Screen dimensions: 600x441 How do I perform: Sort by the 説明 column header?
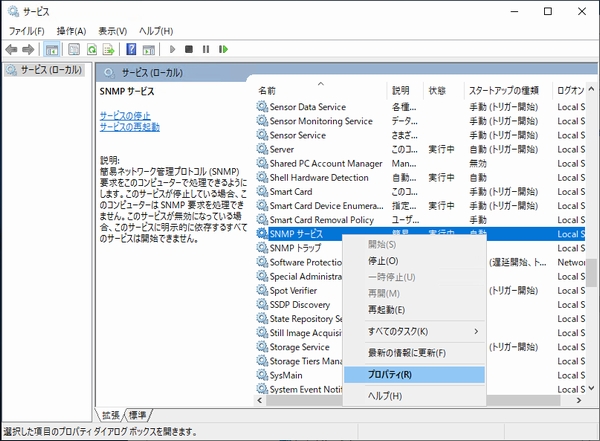tap(405, 90)
